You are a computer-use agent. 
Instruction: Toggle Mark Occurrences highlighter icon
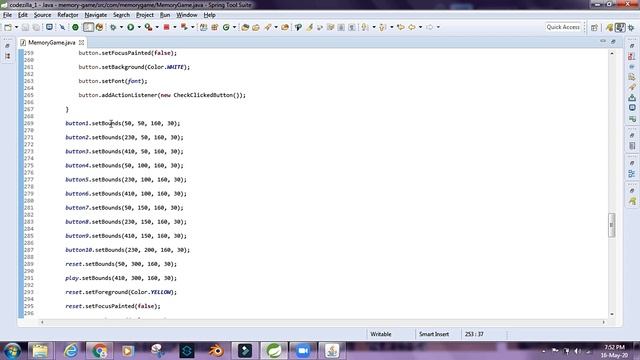pyautogui.click(x=309, y=27)
